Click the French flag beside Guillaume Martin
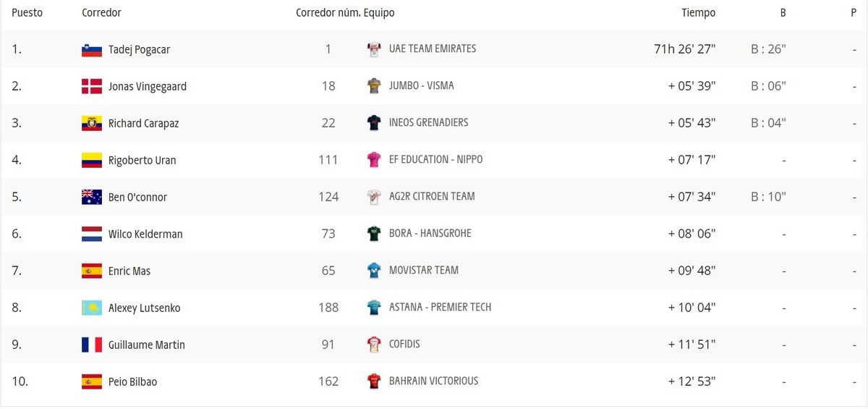This screenshot has width=868, height=409. [x=91, y=345]
